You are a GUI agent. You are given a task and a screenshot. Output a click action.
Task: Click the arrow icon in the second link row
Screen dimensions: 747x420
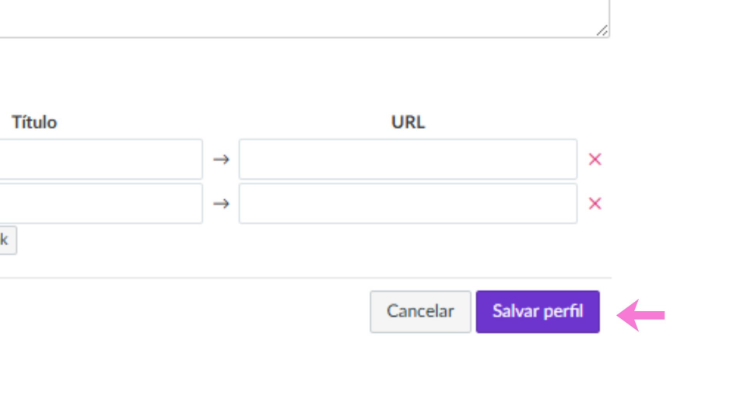[221, 204]
